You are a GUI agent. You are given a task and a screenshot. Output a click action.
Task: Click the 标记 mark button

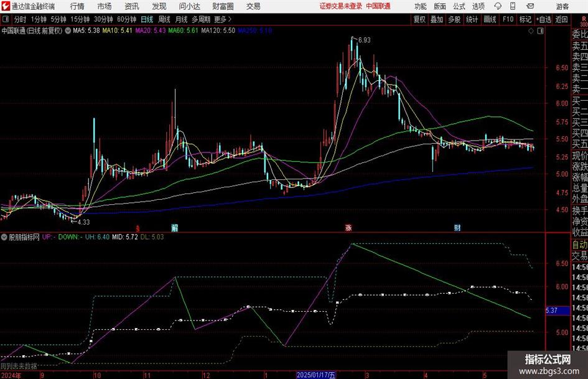tap(525, 19)
